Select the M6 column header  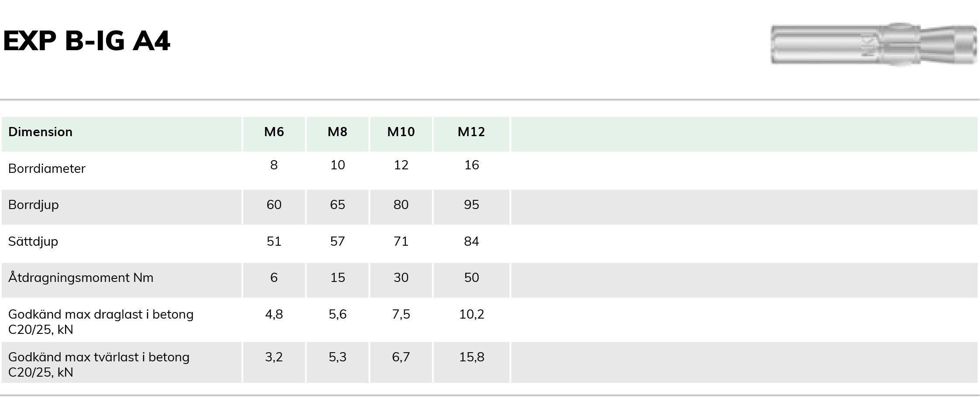pos(274,132)
